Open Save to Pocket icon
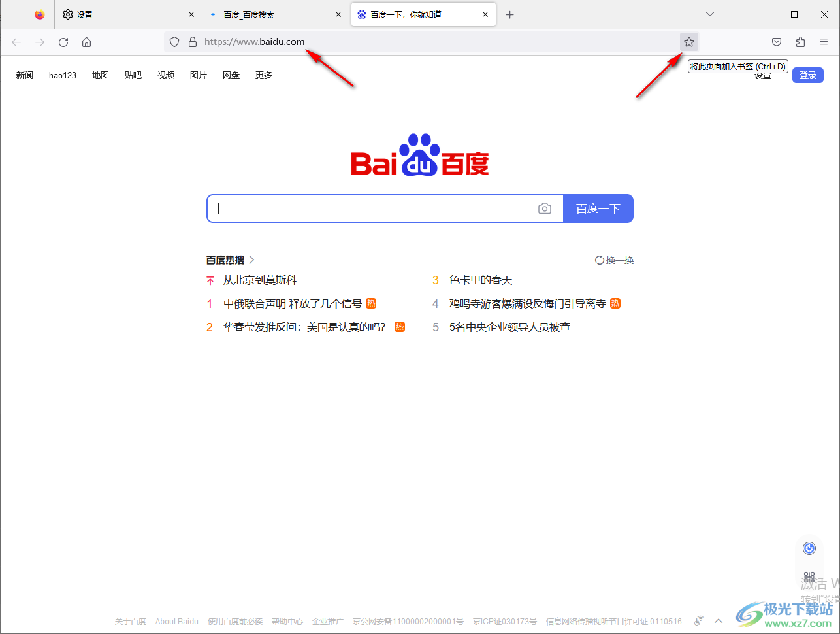Image resolution: width=840 pixels, height=634 pixels. point(777,42)
